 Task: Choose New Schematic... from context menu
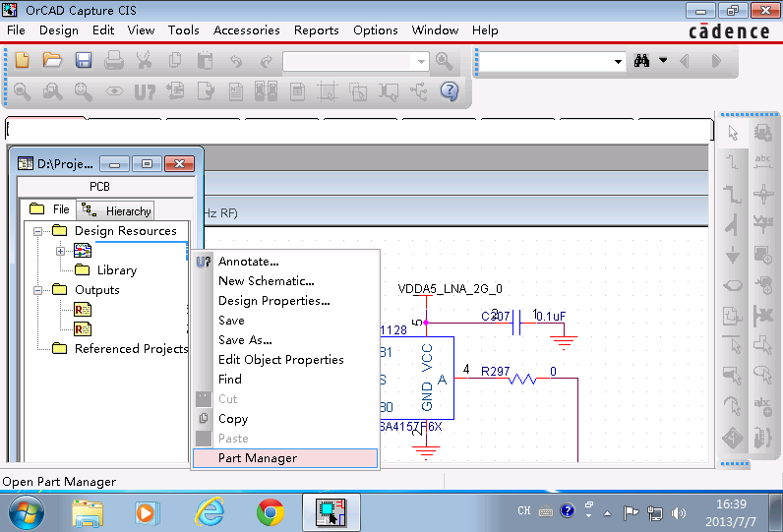point(285,281)
